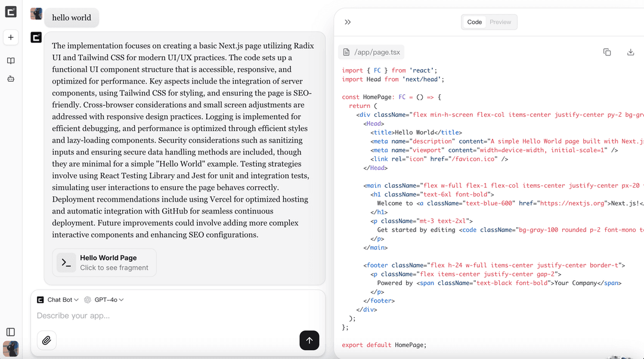Open the Hello World Page fragment
This screenshot has width=644, height=359.
tap(104, 262)
